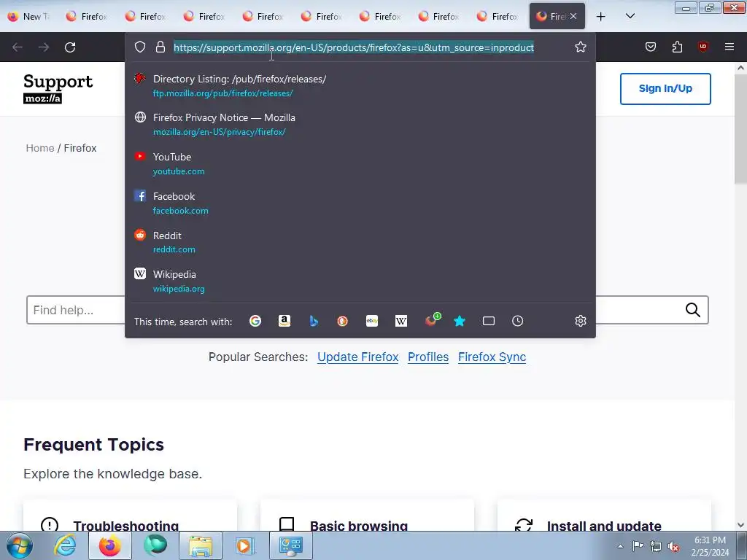Save page to Pocket

(x=651, y=47)
